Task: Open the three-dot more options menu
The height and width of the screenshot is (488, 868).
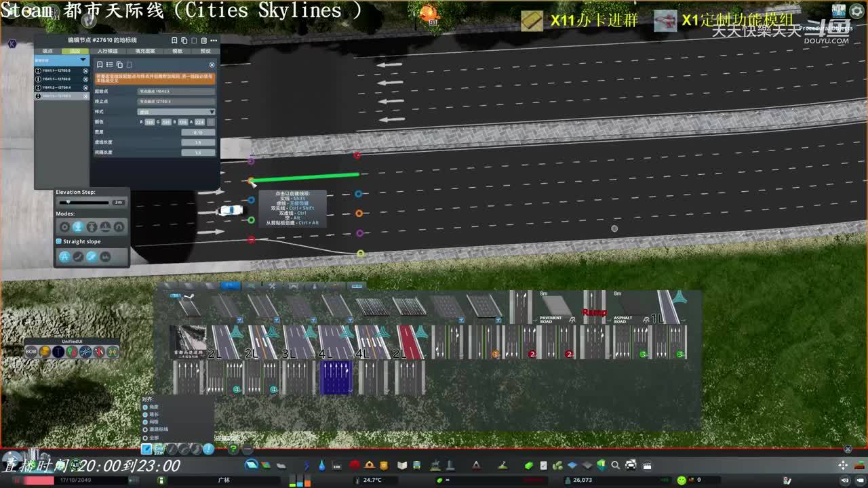Action: click(214, 41)
